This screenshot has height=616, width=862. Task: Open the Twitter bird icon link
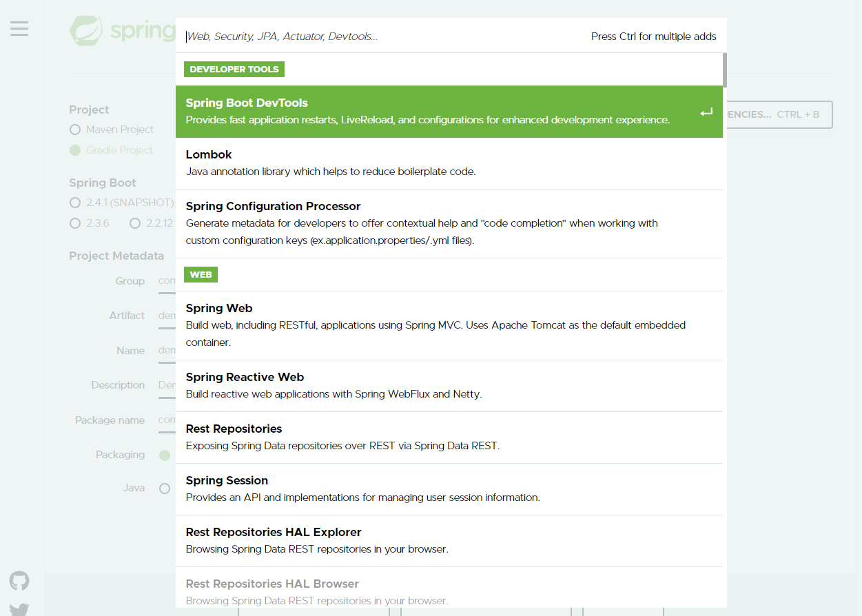[x=19, y=610]
